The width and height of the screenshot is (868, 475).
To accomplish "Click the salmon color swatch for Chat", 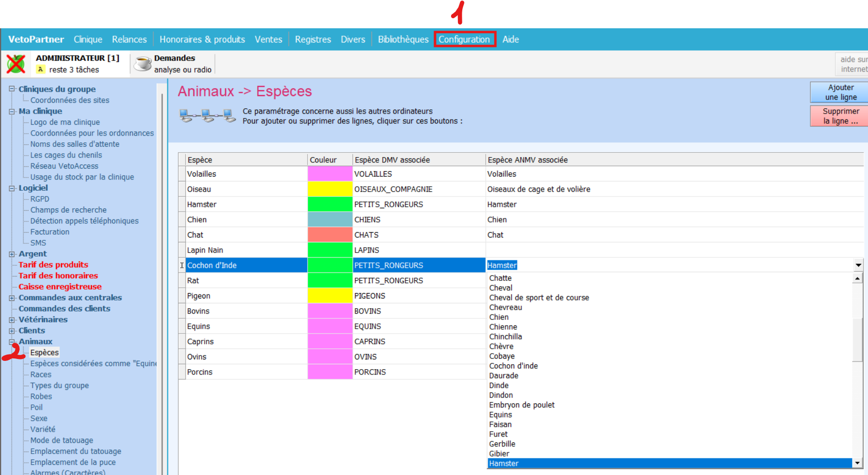I will tap(330, 235).
